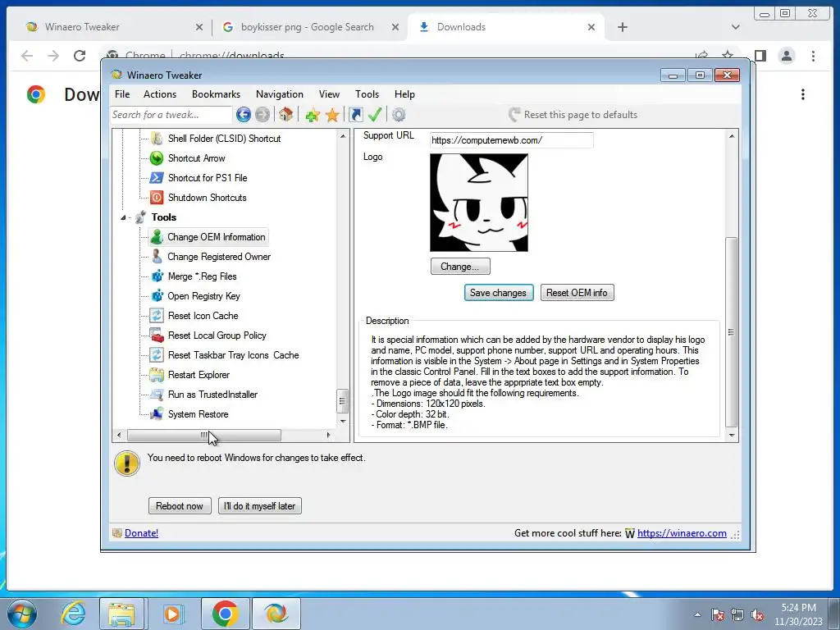Select Shutdown Shortcuts in the tree
The image size is (840, 630).
(x=207, y=198)
